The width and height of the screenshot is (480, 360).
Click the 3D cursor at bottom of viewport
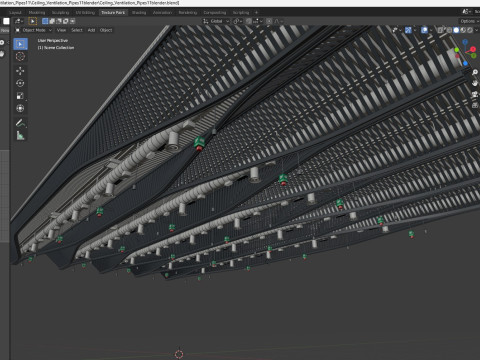(x=179, y=354)
